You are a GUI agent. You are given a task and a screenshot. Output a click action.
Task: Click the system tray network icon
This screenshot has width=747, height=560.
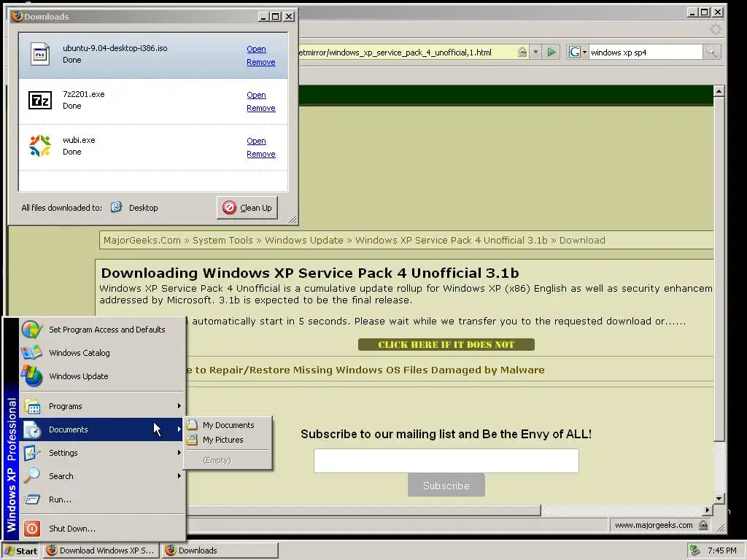point(695,551)
